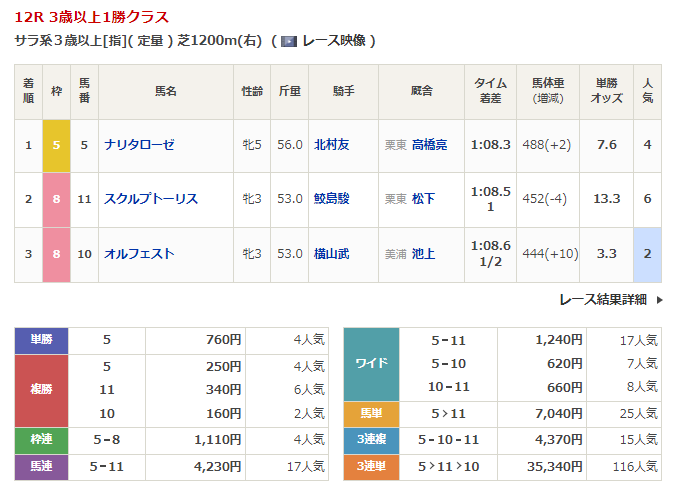Click the orange 3連単 payout label
This screenshot has width=678, height=489.
coord(372,465)
